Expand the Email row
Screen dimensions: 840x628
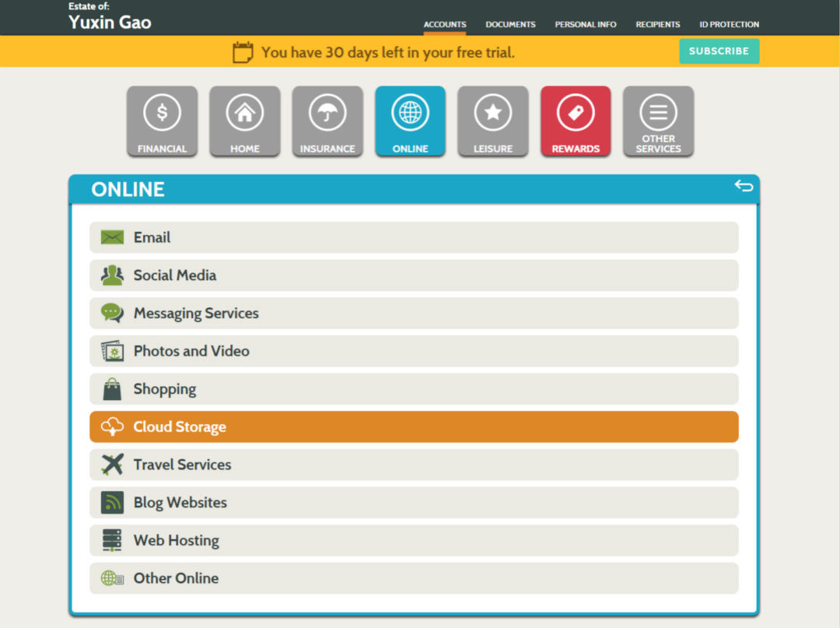click(414, 237)
